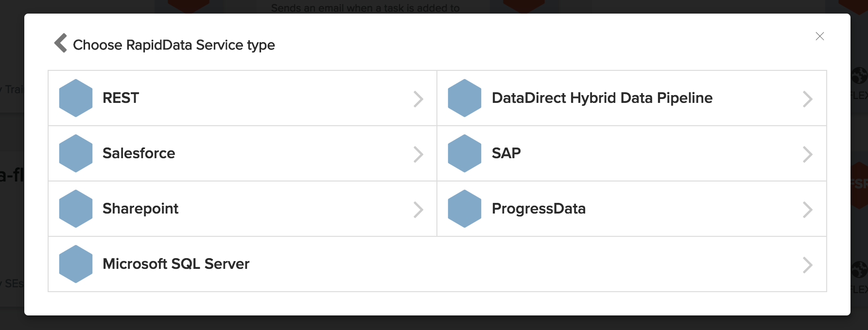Image resolution: width=868 pixels, height=330 pixels.
Task: Click the DataDirect Hybrid Data Pipeline hexagon icon
Action: tap(465, 98)
